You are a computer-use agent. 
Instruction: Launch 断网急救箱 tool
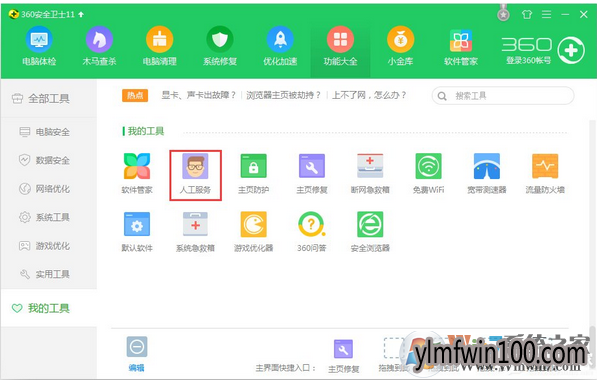[x=370, y=173]
